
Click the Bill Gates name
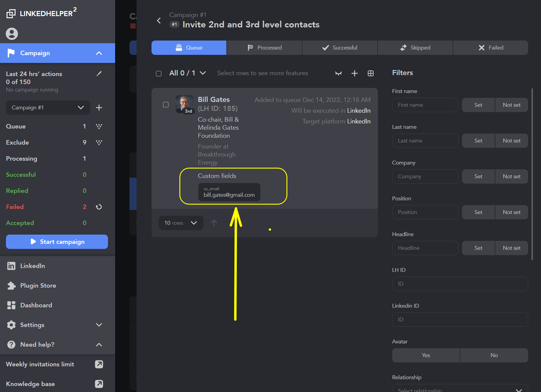point(214,100)
